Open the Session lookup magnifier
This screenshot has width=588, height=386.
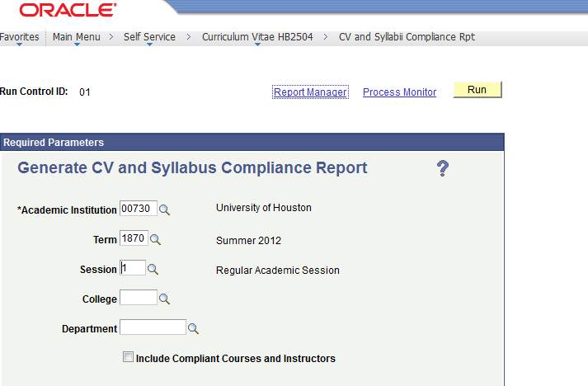[153, 270]
